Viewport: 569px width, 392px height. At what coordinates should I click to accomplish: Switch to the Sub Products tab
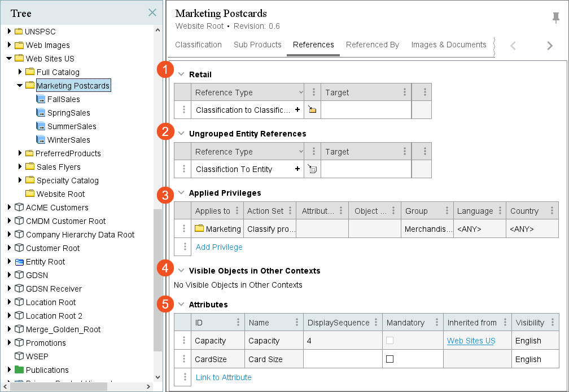tap(257, 45)
